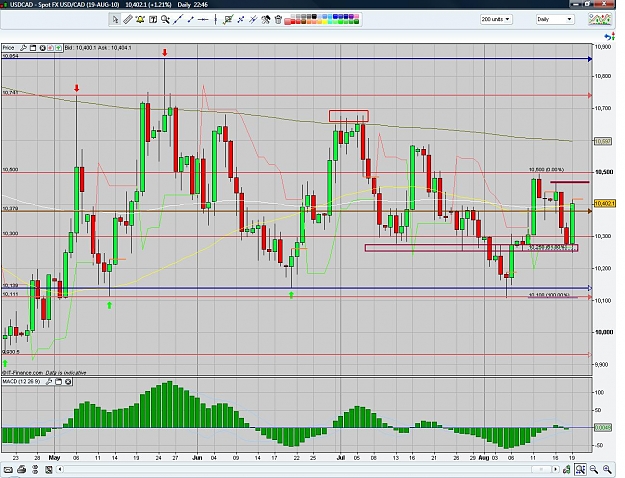Click the MACD panel window icon

point(59,382)
